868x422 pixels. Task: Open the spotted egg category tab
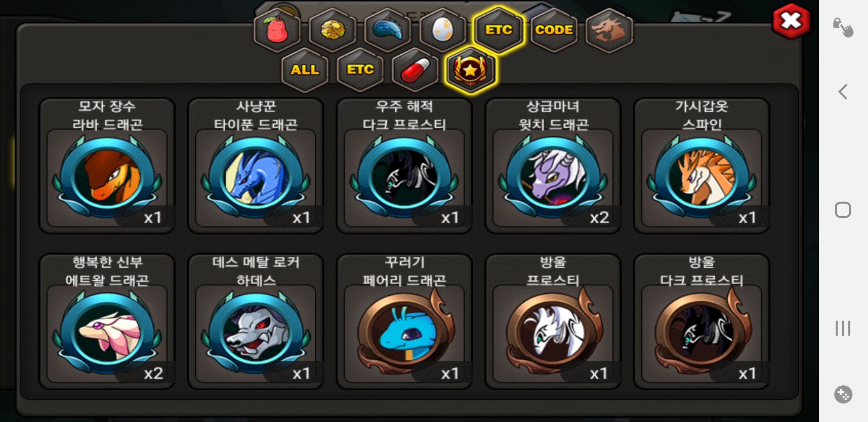click(443, 30)
